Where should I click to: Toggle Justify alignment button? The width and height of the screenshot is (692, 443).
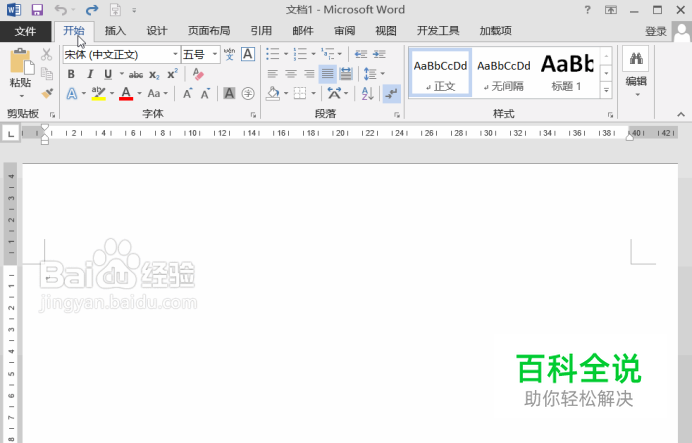click(x=327, y=74)
